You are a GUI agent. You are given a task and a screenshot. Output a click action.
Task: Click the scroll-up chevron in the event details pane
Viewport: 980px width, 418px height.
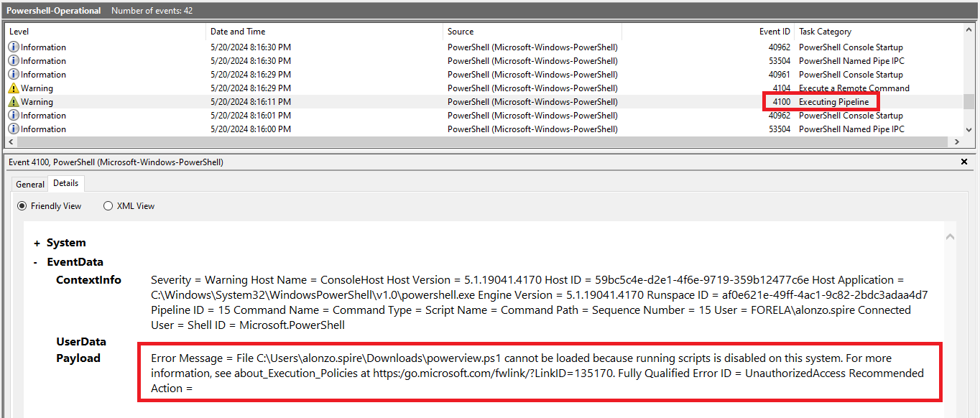[950, 236]
